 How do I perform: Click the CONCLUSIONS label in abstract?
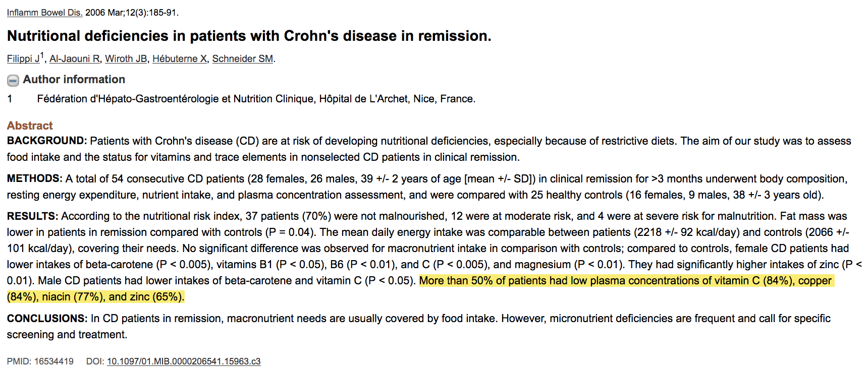click(47, 319)
